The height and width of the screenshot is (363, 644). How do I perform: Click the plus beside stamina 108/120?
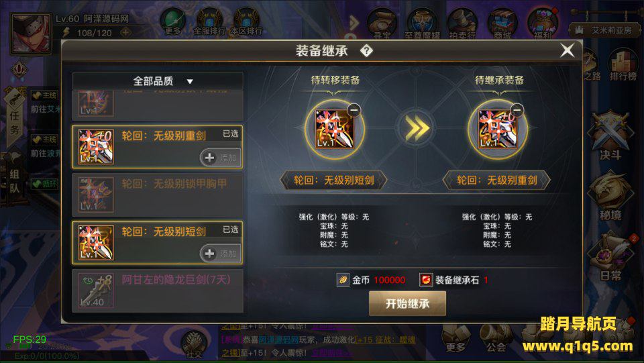(125, 32)
